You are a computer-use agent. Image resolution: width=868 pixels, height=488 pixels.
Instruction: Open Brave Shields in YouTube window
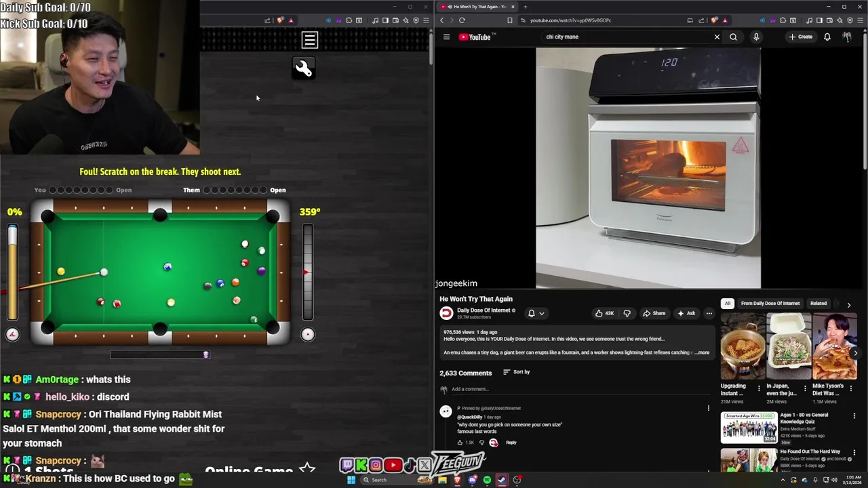pyautogui.click(x=714, y=20)
